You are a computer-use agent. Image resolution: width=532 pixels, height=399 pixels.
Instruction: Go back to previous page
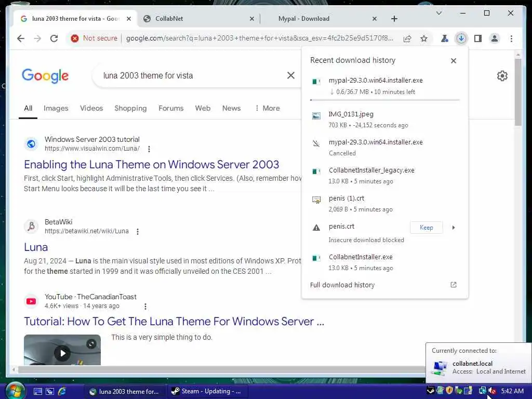[x=21, y=38]
